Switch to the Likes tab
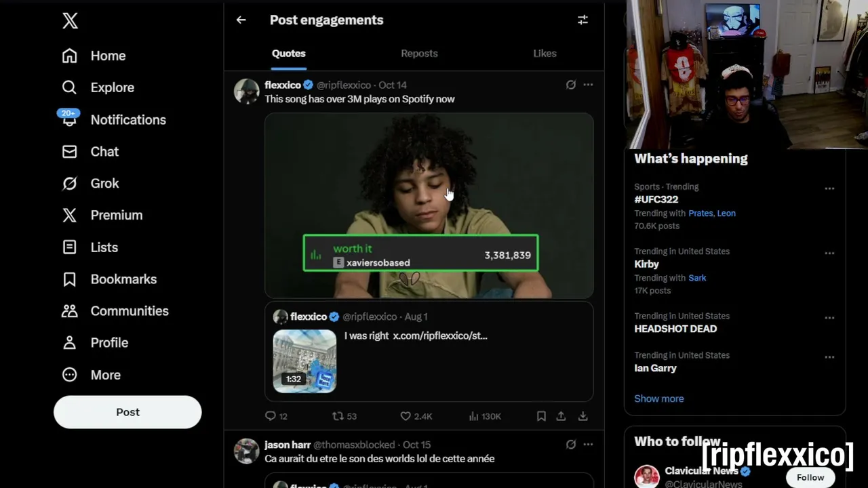This screenshot has width=868, height=488. [x=545, y=54]
